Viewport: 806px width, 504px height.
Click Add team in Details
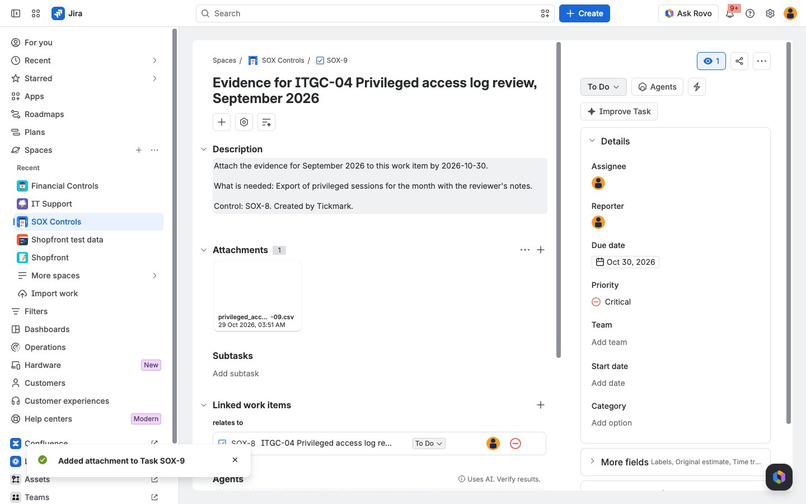pyautogui.click(x=609, y=343)
